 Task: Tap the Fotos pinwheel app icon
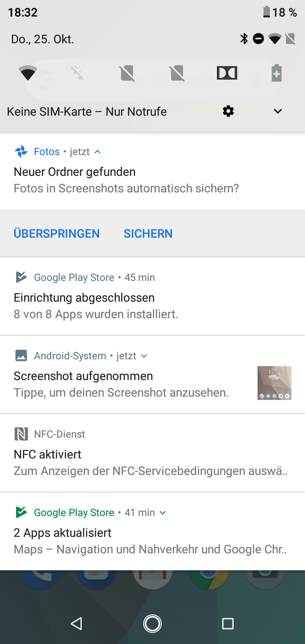[21, 151]
